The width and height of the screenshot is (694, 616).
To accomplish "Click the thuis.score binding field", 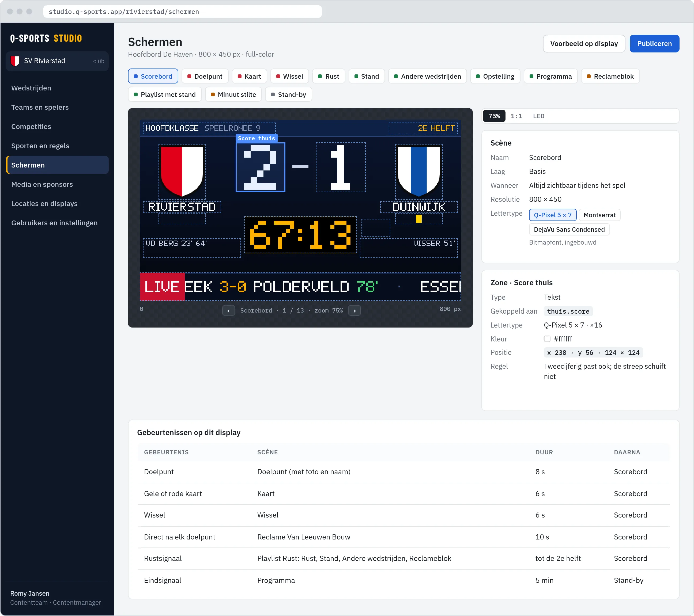I will pyautogui.click(x=568, y=311).
